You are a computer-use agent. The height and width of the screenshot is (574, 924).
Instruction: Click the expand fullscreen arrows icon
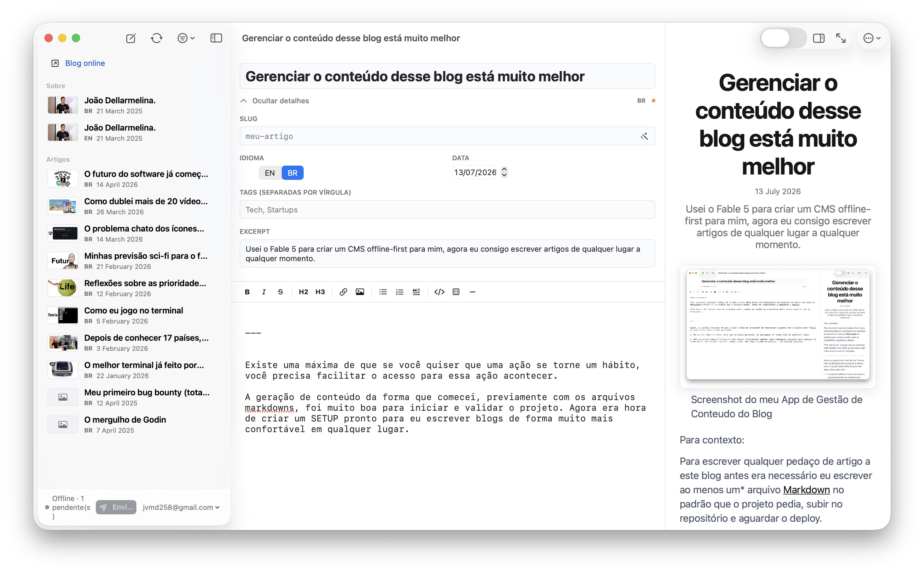(x=841, y=38)
